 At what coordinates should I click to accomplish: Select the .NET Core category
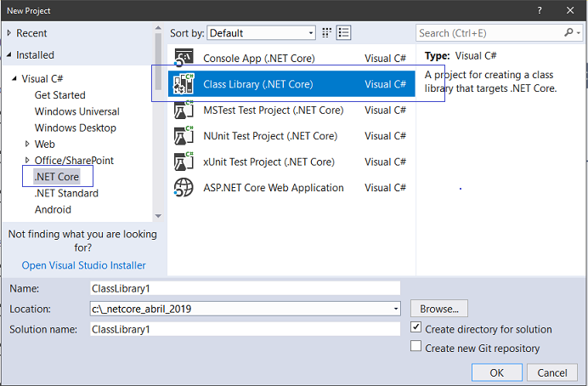(57, 177)
